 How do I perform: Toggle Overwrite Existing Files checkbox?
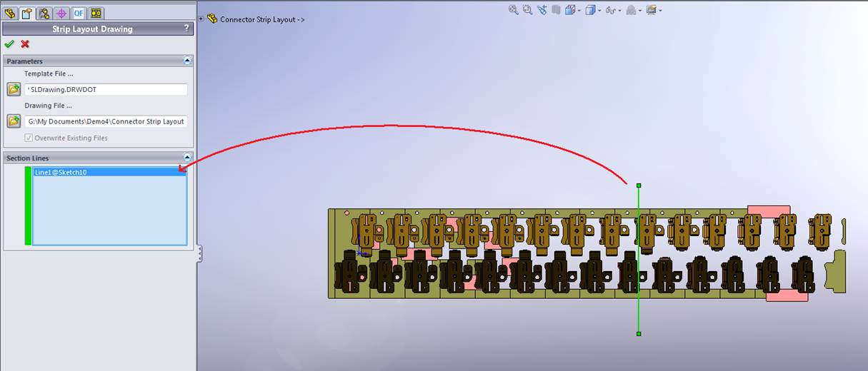tap(29, 138)
